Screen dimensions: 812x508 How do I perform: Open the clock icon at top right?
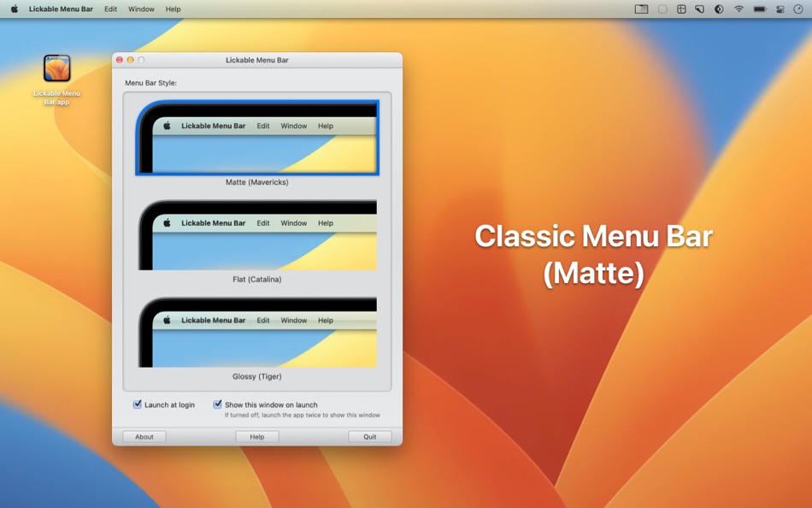tap(797, 9)
